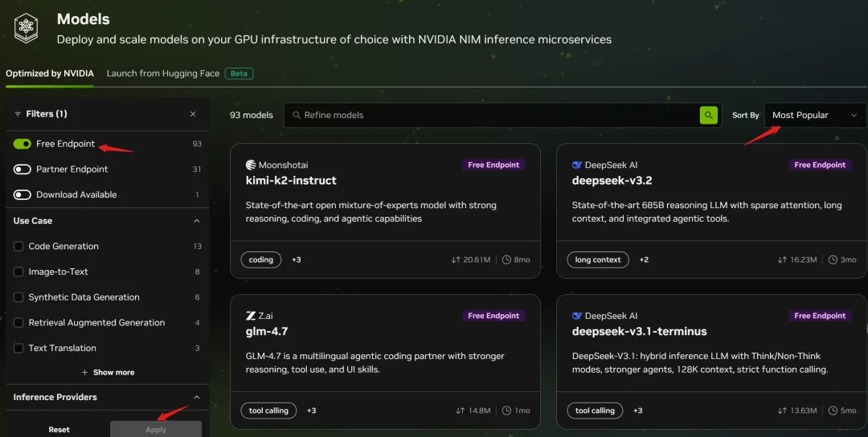Switch to Launch from Hugging Face tab

point(163,73)
